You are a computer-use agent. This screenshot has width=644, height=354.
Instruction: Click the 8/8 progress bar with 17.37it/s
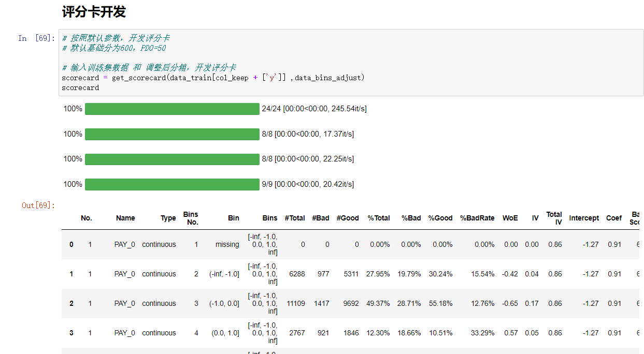173,134
